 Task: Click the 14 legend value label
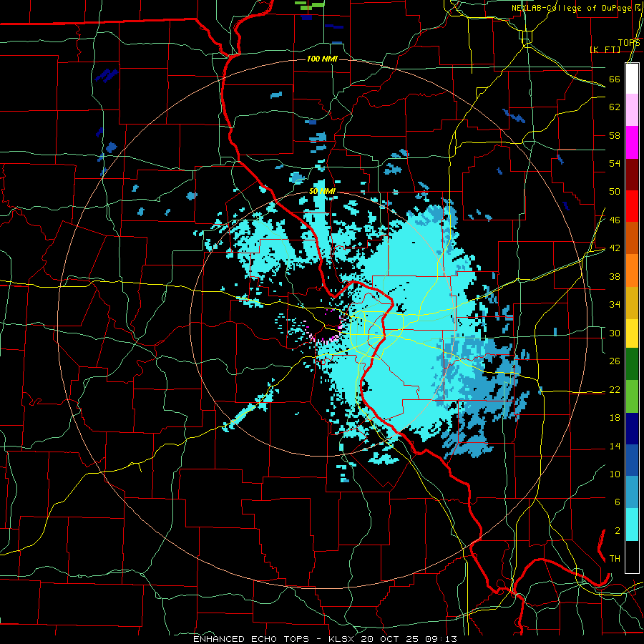(x=615, y=446)
